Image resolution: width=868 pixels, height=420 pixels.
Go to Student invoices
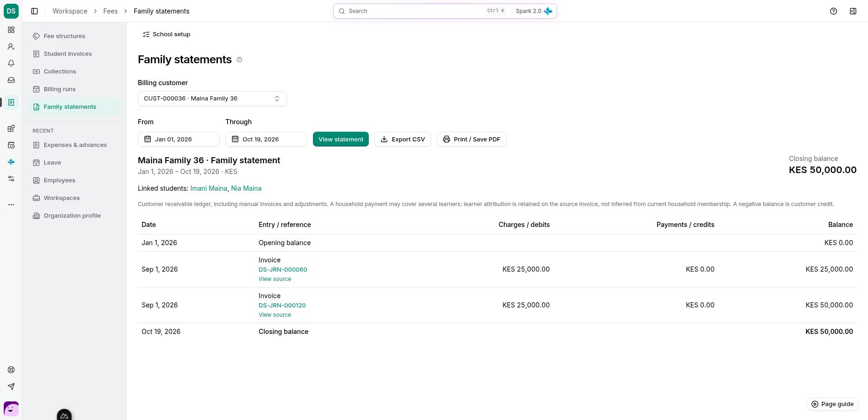(x=74, y=54)
